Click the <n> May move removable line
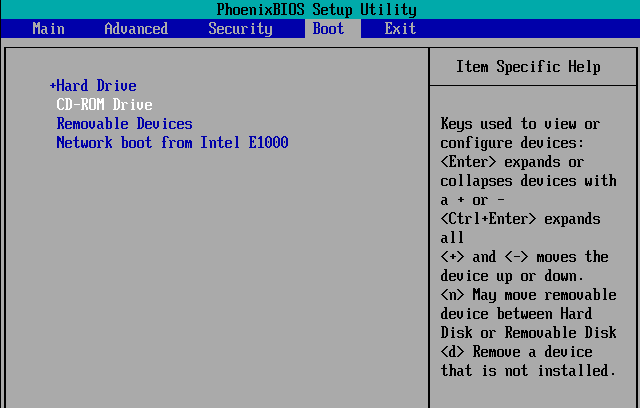The width and height of the screenshot is (640, 408). [524, 295]
